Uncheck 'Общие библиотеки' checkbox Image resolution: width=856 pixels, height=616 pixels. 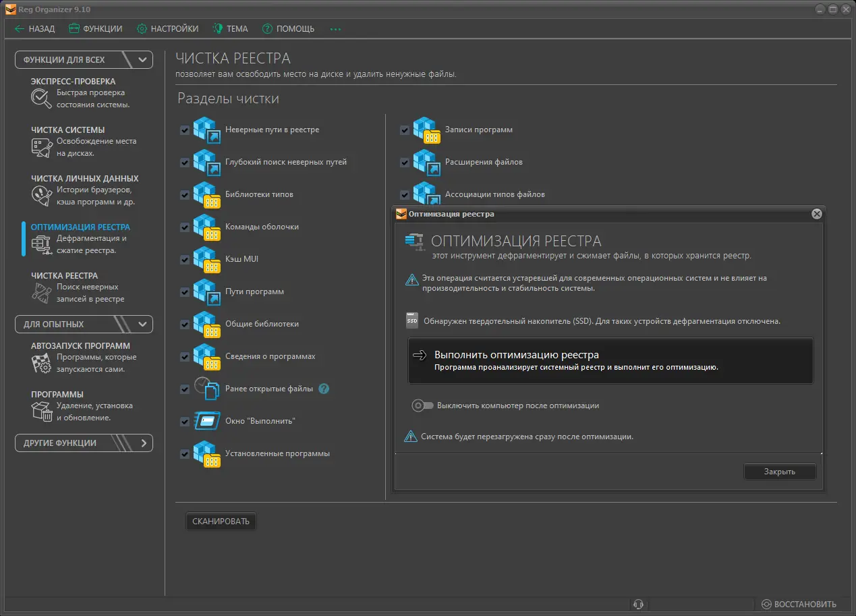click(x=185, y=325)
